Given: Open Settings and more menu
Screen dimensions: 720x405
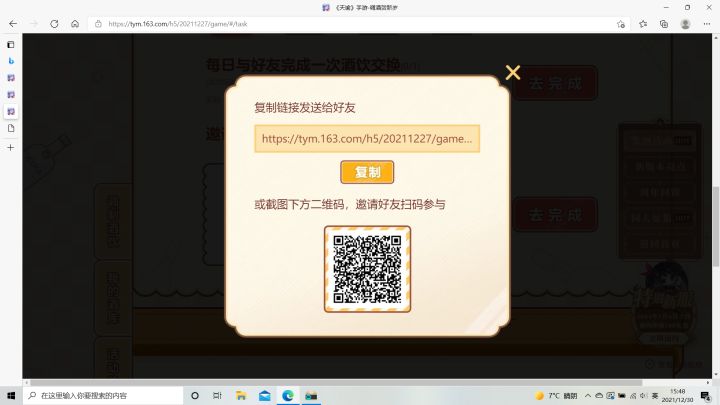Looking at the screenshot, I should tap(707, 24).
